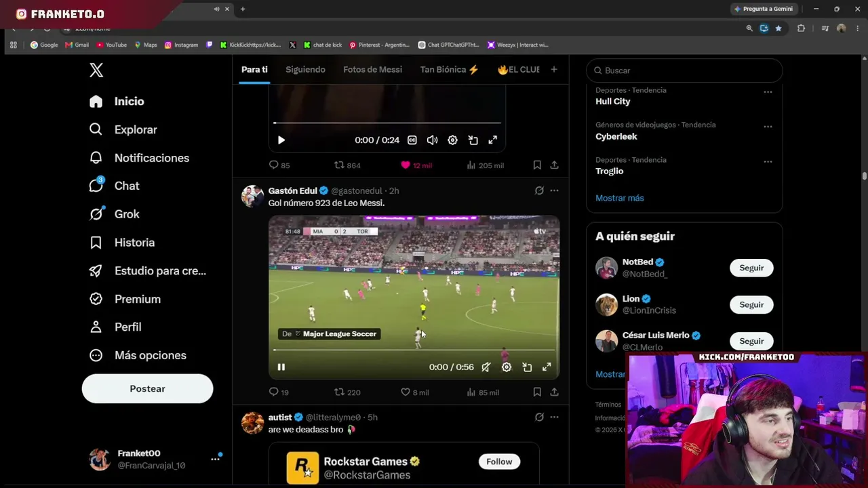Open a new browser tab

243,9
